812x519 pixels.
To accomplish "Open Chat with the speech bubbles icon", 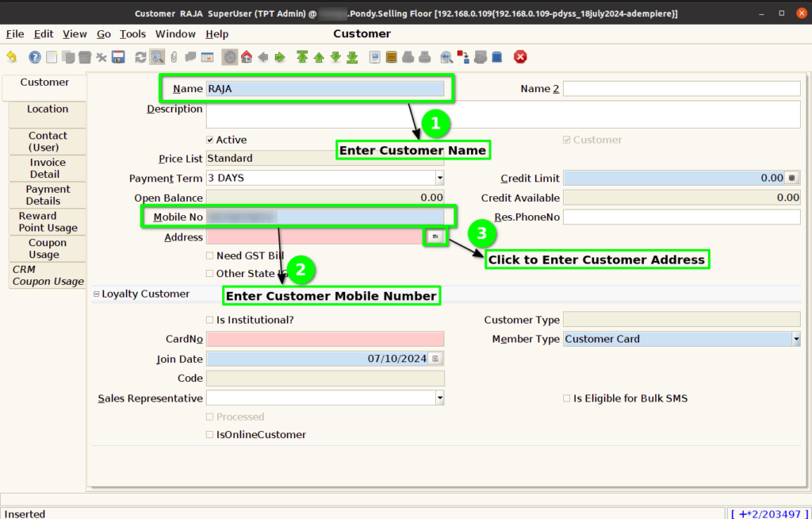I will coord(190,57).
